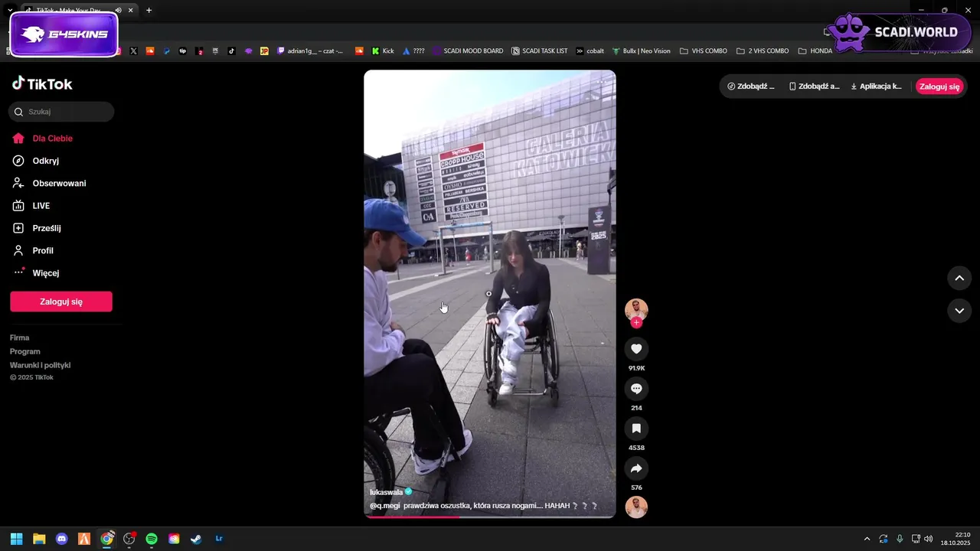The width and height of the screenshot is (980, 551).
Task: Open the tab search dropdown arrow
Action: click(x=10, y=10)
